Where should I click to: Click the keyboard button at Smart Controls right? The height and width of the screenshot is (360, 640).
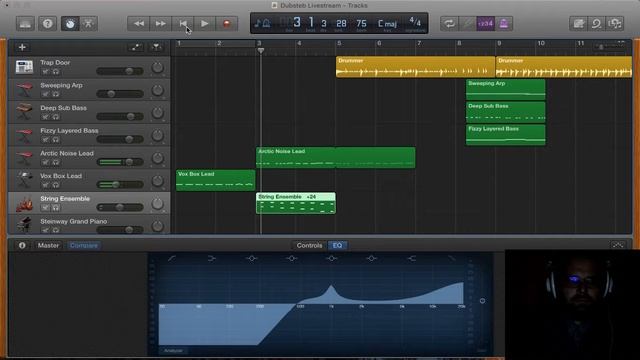pos(617,245)
